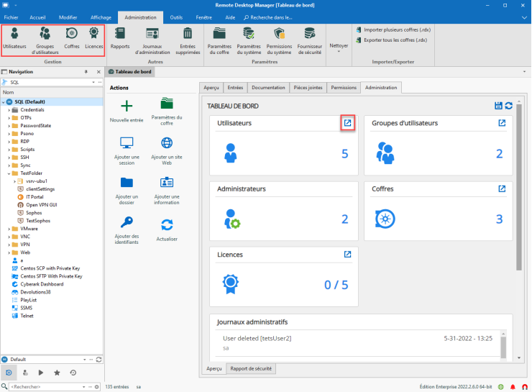Switch to the Accueil ribbon tab
Image resolution: width=532 pixels, height=392 pixels.
(x=37, y=17)
